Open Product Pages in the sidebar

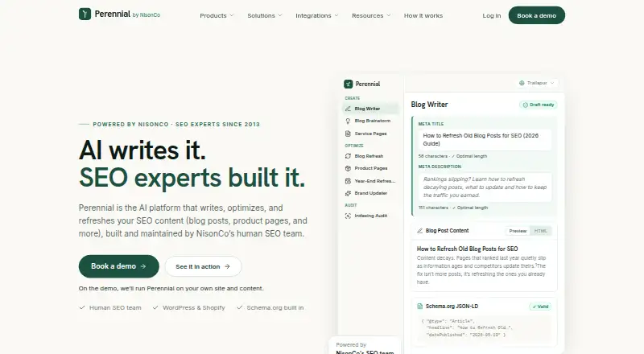(370, 168)
